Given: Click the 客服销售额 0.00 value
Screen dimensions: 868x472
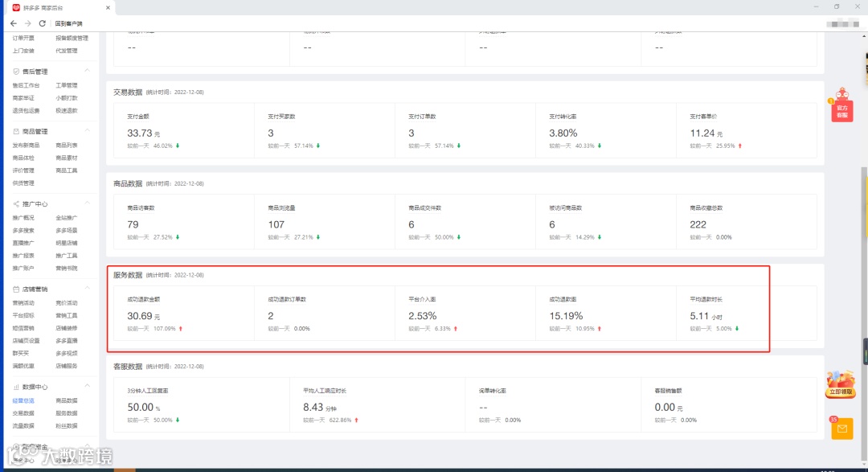Looking at the screenshot, I should pos(665,407).
